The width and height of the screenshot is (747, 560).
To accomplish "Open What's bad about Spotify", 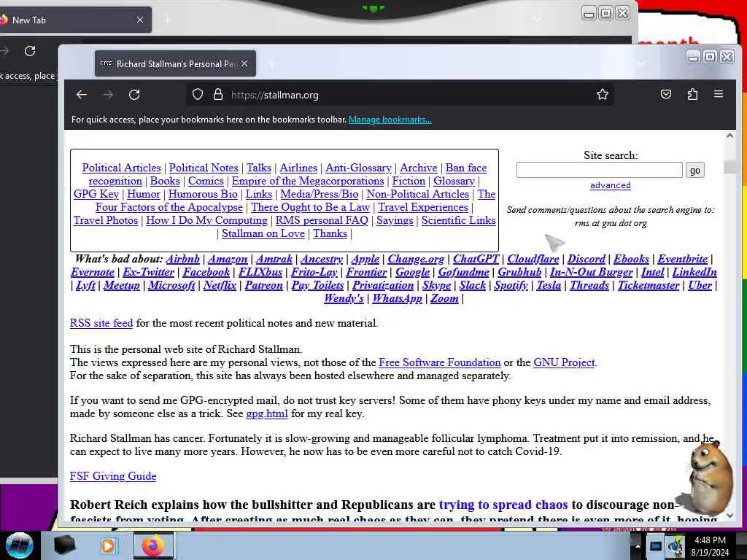I will pos(511,285).
